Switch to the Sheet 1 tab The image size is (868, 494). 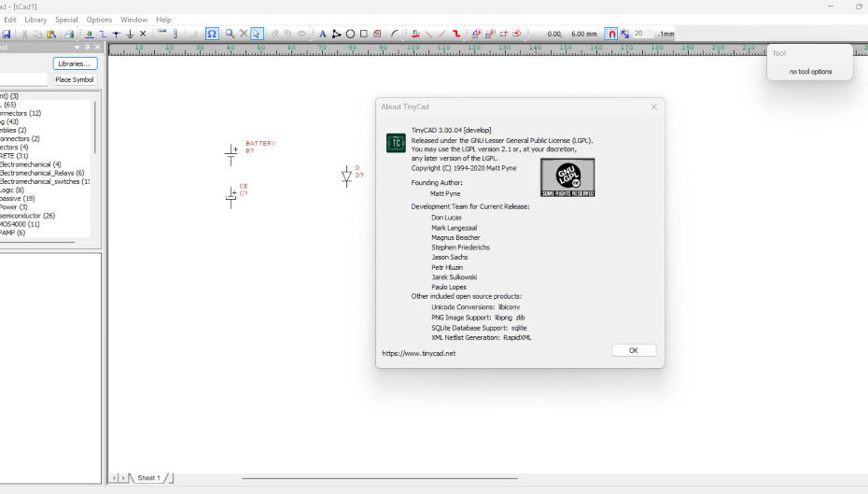[149, 477]
